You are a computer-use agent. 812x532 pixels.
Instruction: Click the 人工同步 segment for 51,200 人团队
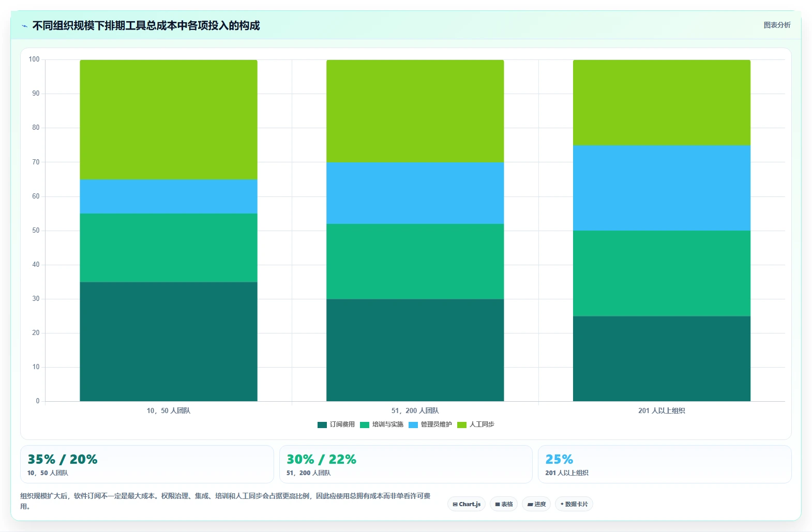(x=415, y=111)
